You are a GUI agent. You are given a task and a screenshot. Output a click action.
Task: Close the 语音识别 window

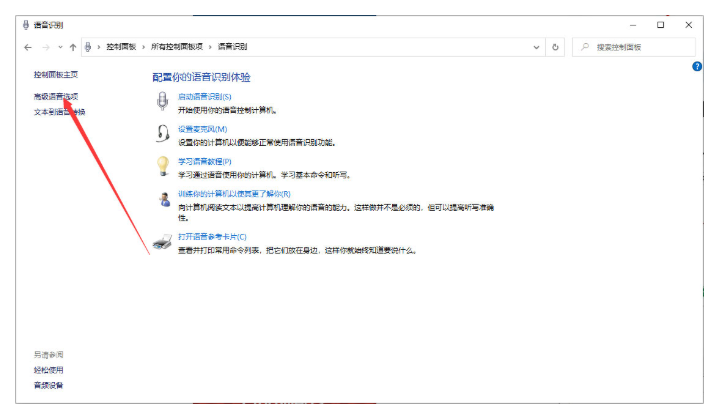click(x=688, y=25)
